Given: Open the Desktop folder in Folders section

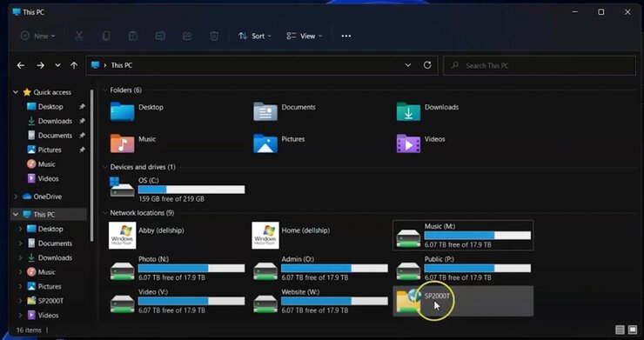Looking at the screenshot, I should (x=138, y=111).
